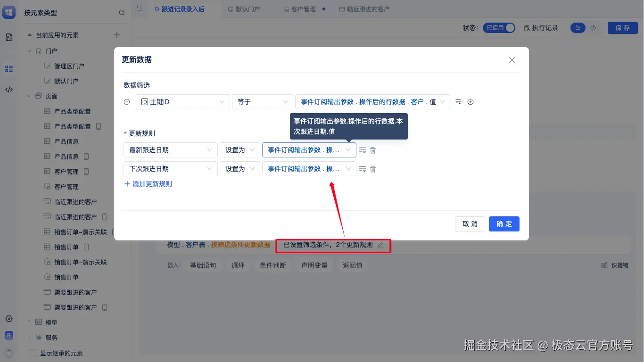Close the 更新数据 dialog with X
Image resolution: width=644 pixels, height=362 pixels.
512,60
